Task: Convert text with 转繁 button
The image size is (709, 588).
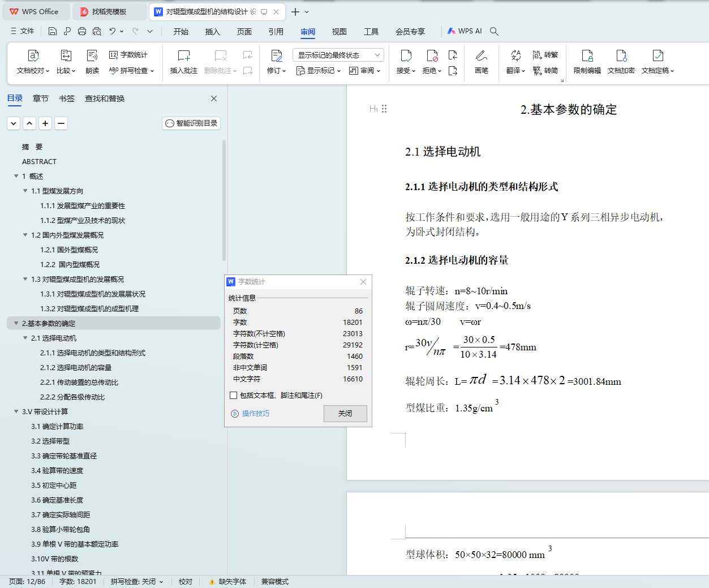Action: (545, 55)
